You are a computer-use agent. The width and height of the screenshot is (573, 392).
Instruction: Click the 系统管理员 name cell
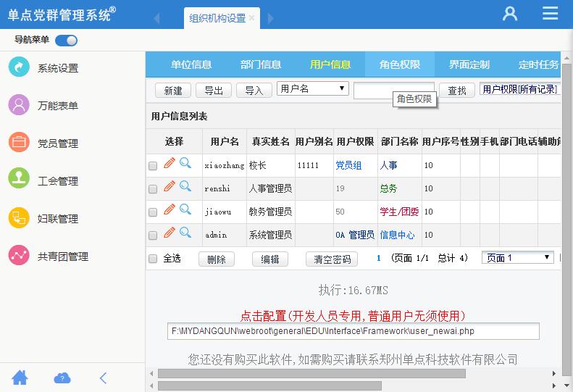tap(270, 235)
